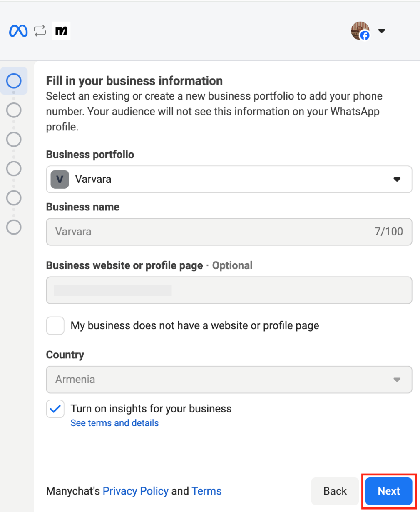The width and height of the screenshot is (420, 512).
Task: Select the fifth step circle in sidebar
Action: click(x=14, y=197)
